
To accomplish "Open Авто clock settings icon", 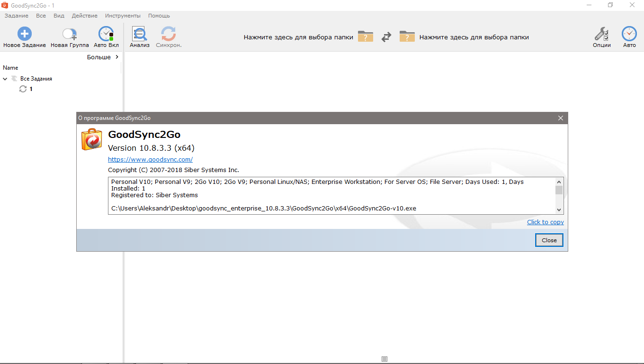I will [x=629, y=34].
